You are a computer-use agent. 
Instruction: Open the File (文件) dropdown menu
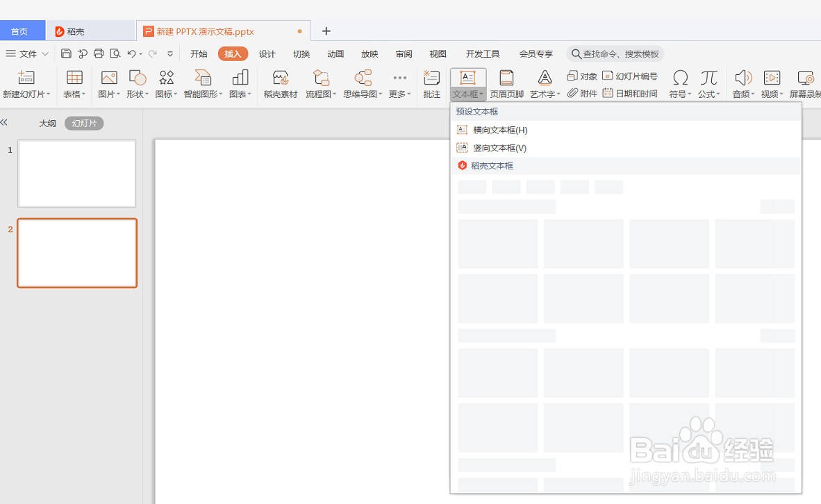pyautogui.click(x=27, y=53)
